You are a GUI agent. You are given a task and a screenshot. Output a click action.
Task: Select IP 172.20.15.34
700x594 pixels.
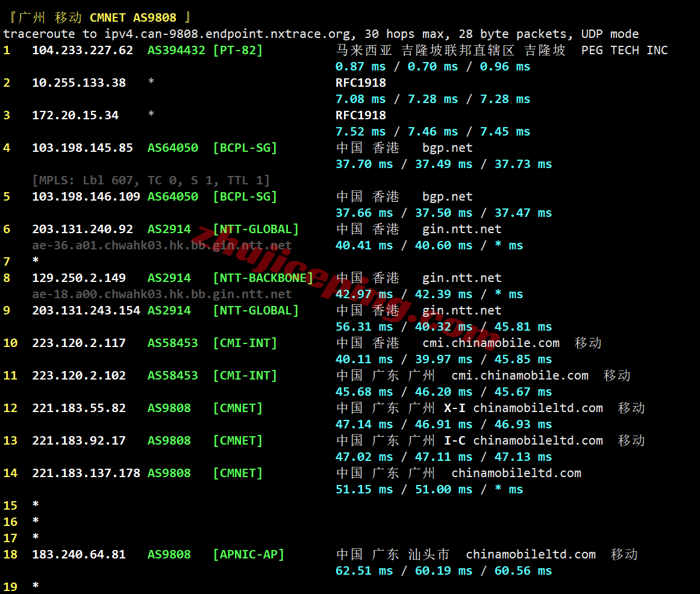click(x=75, y=115)
